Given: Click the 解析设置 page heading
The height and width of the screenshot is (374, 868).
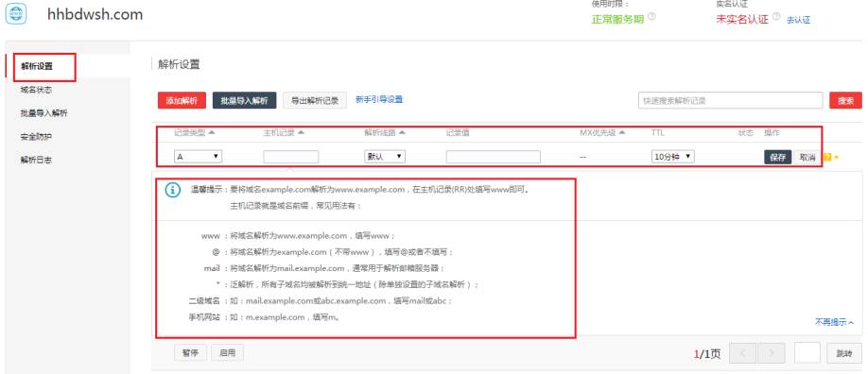Looking at the screenshot, I should (x=179, y=64).
